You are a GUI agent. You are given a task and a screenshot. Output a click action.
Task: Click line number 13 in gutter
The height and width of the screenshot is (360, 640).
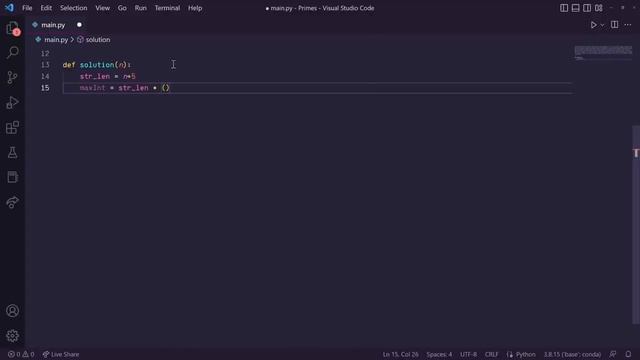(45, 65)
